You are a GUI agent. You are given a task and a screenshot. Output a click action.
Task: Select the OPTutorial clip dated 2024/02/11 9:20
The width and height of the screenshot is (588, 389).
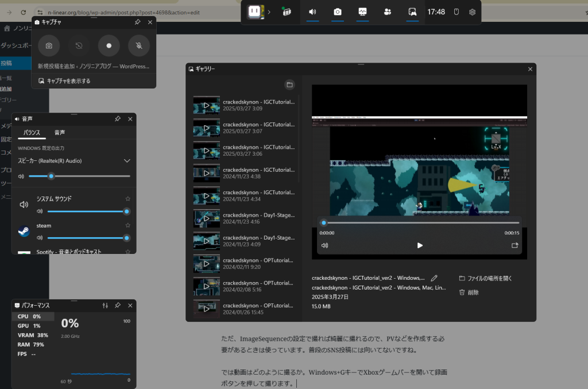point(245,264)
